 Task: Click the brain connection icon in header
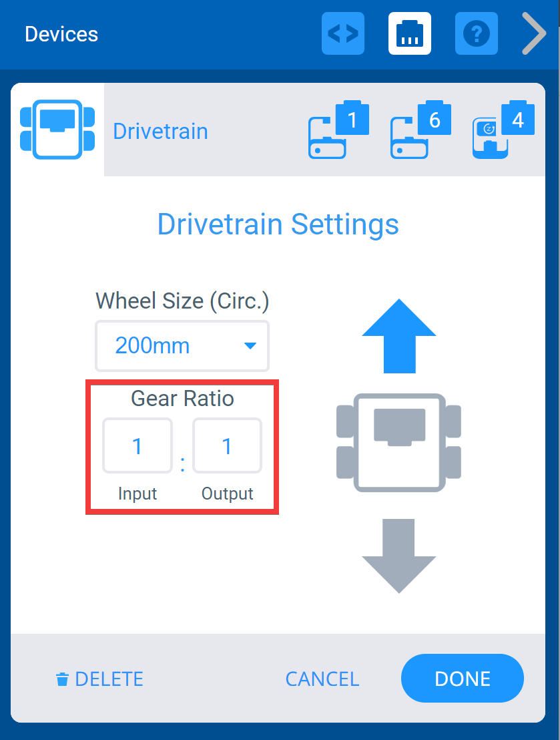[x=409, y=33]
